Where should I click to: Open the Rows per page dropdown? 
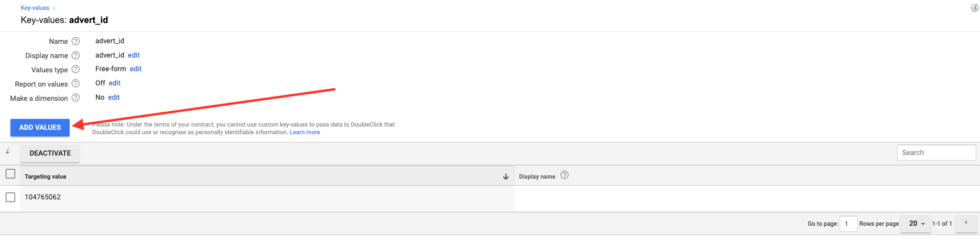point(916,224)
